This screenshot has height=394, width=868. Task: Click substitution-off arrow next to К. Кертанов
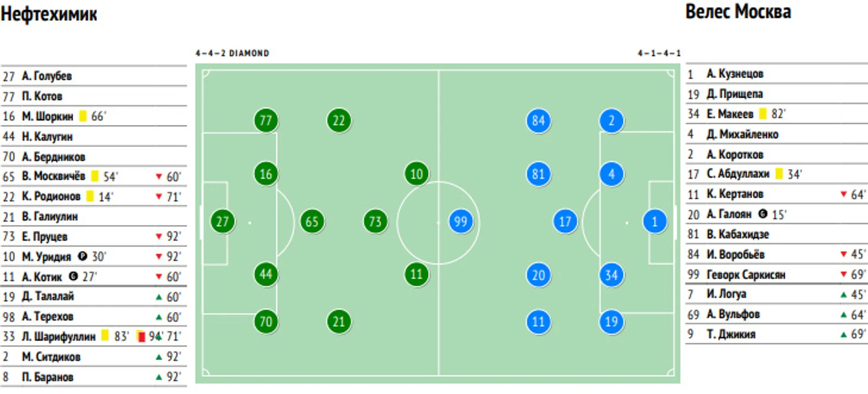pyautogui.click(x=843, y=194)
